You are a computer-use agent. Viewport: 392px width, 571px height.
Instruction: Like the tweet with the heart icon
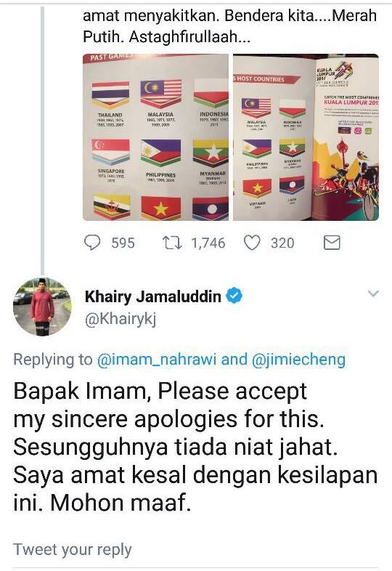(252, 243)
